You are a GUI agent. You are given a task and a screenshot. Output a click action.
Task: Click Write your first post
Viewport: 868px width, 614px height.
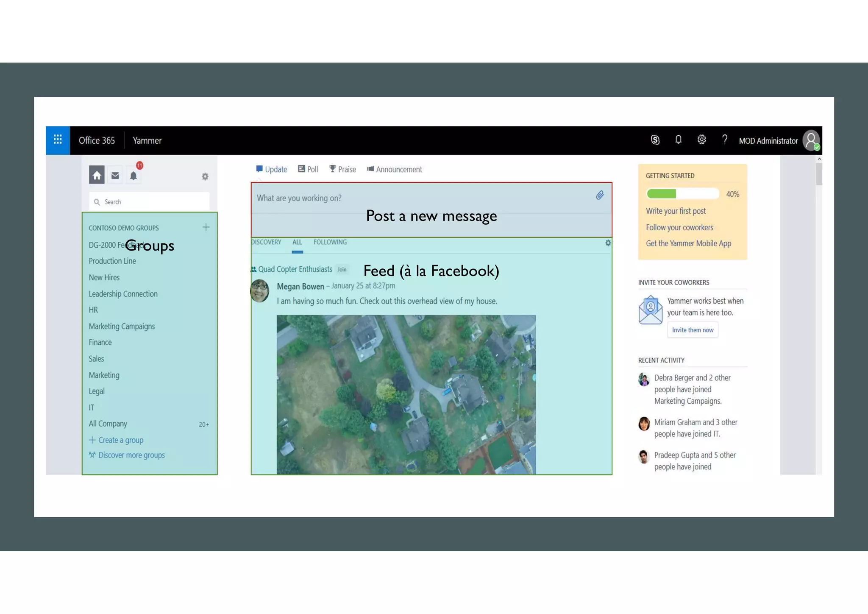(x=676, y=211)
